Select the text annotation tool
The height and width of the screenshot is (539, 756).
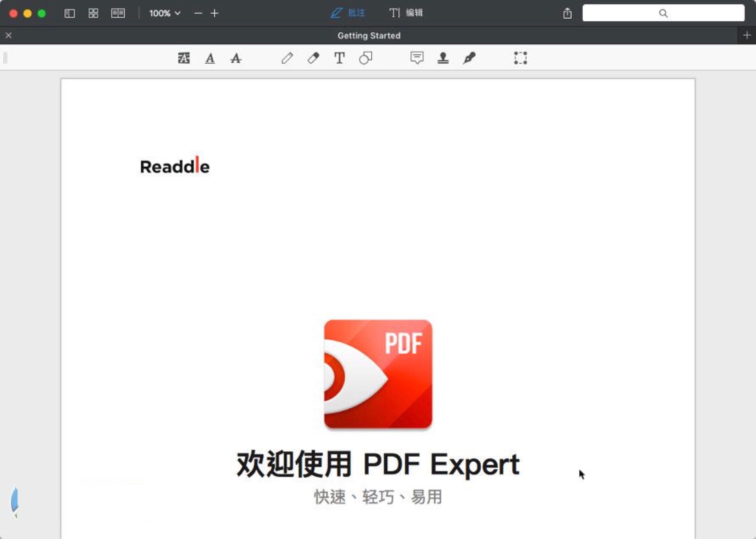point(339,58)
